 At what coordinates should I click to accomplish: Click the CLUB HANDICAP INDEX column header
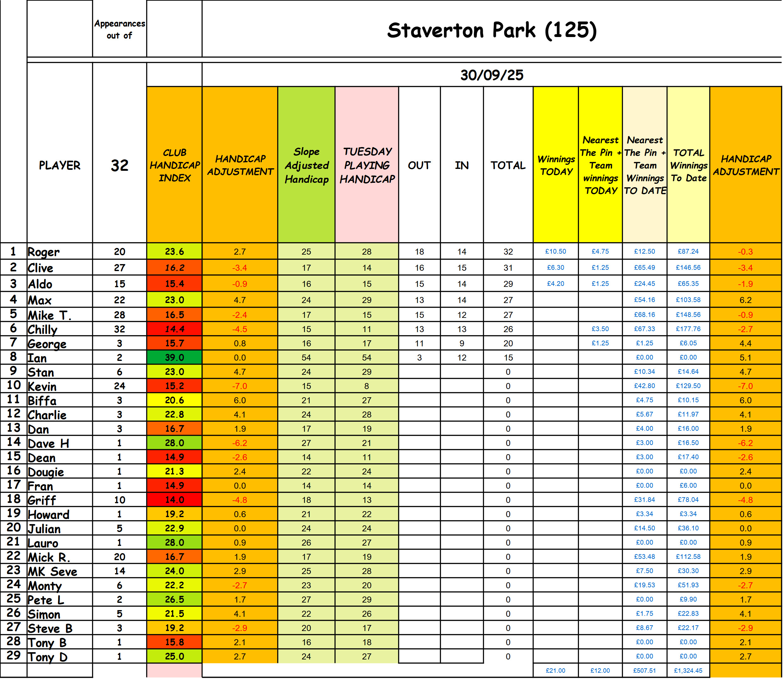click(x=174, y=165)
